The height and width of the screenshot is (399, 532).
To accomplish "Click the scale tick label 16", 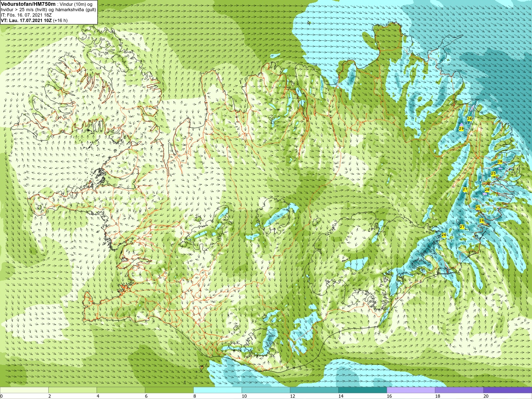I will 389,396.
